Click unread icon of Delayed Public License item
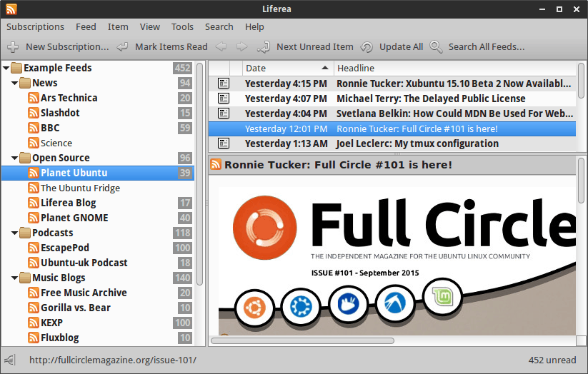 click(x=224, y=98)
